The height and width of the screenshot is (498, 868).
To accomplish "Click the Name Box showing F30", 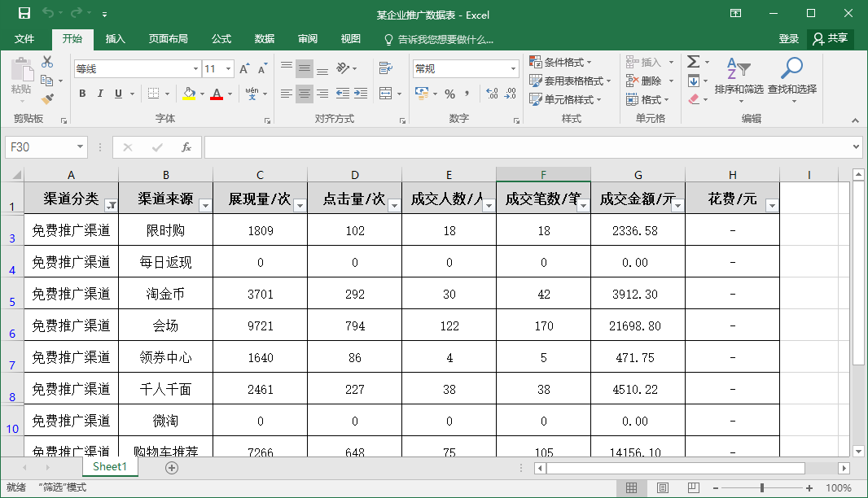I will [41, 147].
